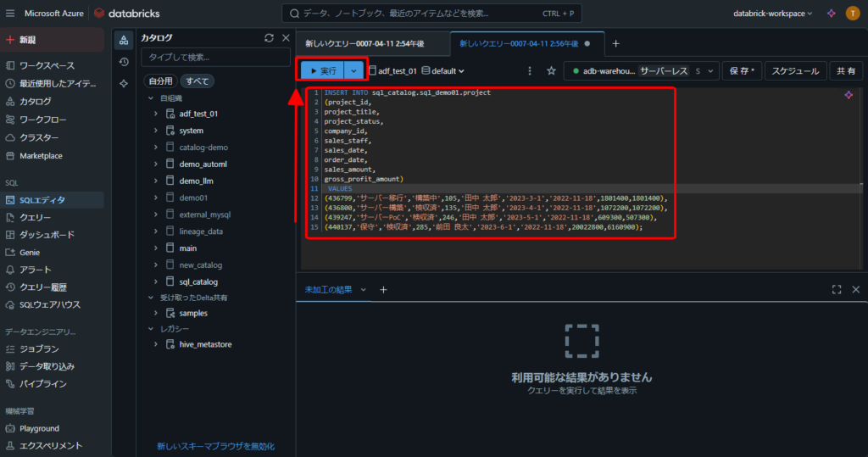Click the assistant sparkle icon in editor
This screenshot has height=457, width=868.
point(849,95)
